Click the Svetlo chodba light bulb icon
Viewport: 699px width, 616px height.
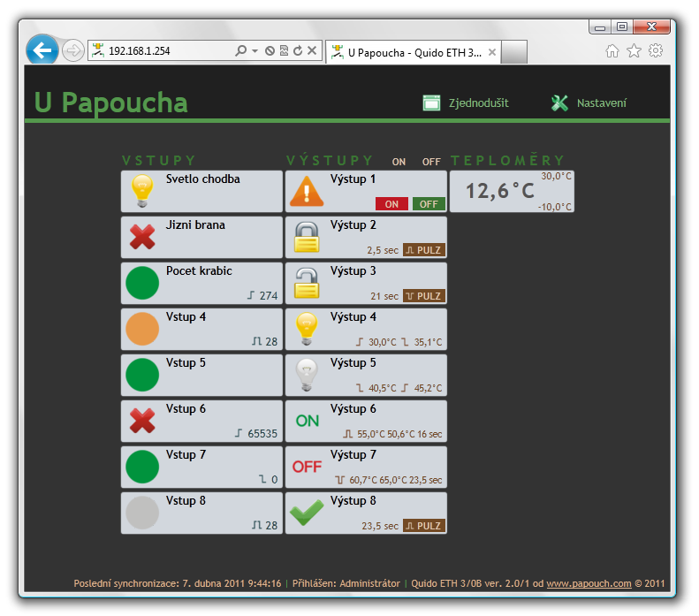142,191
